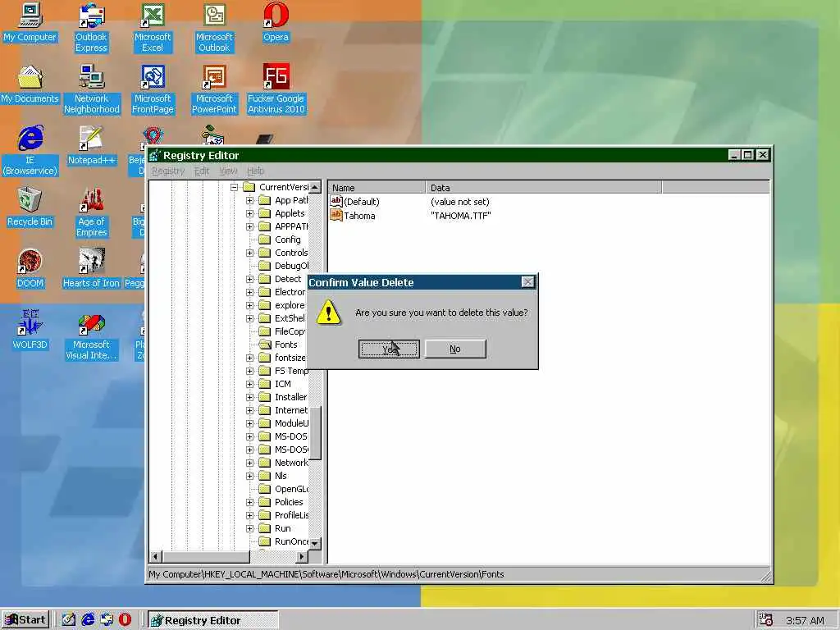
Task: Select the Config key in tree
Action: pyautogui.click(x=288, y=240)
